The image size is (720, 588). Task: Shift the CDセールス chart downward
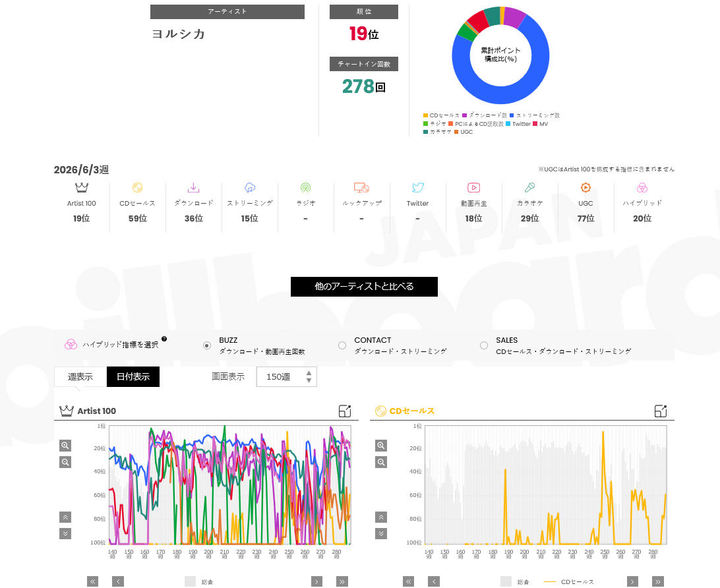coord(381,533)
